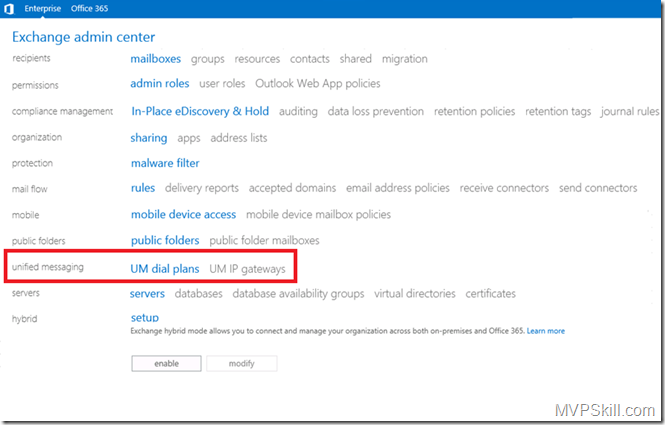
Task: Select the mobile category label
Action: click(25, 215)
